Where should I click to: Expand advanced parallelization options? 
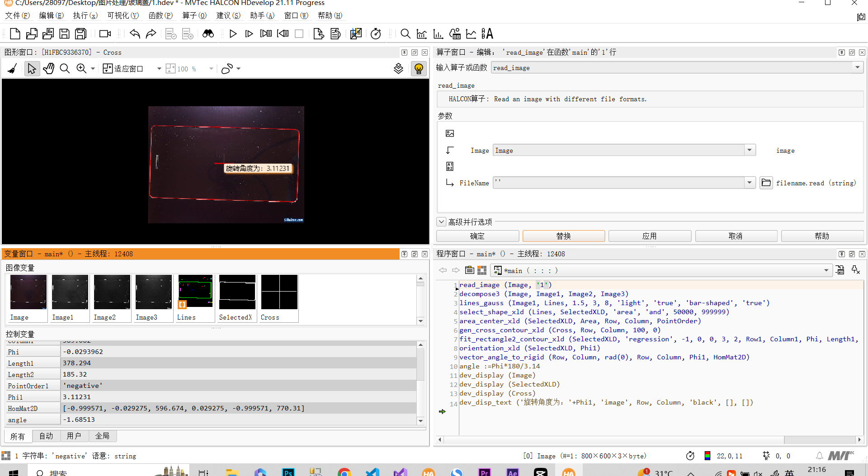coord(441,222)
